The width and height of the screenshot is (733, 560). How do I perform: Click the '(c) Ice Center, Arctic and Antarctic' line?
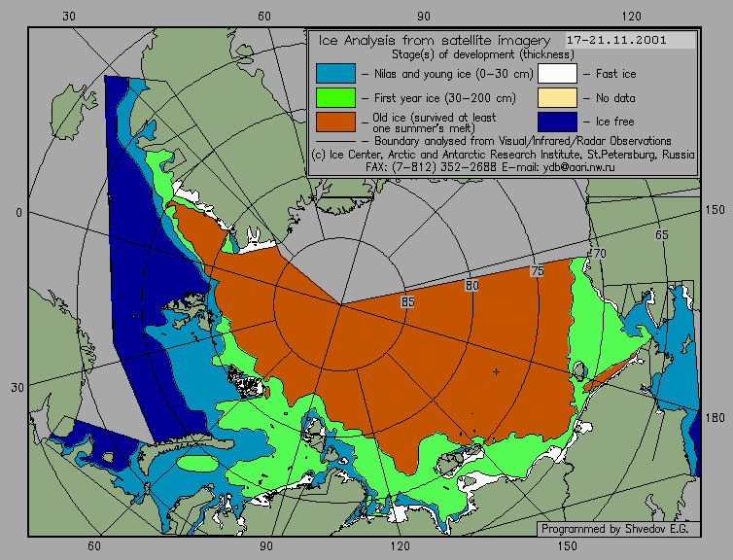click(x=503, y=155)
